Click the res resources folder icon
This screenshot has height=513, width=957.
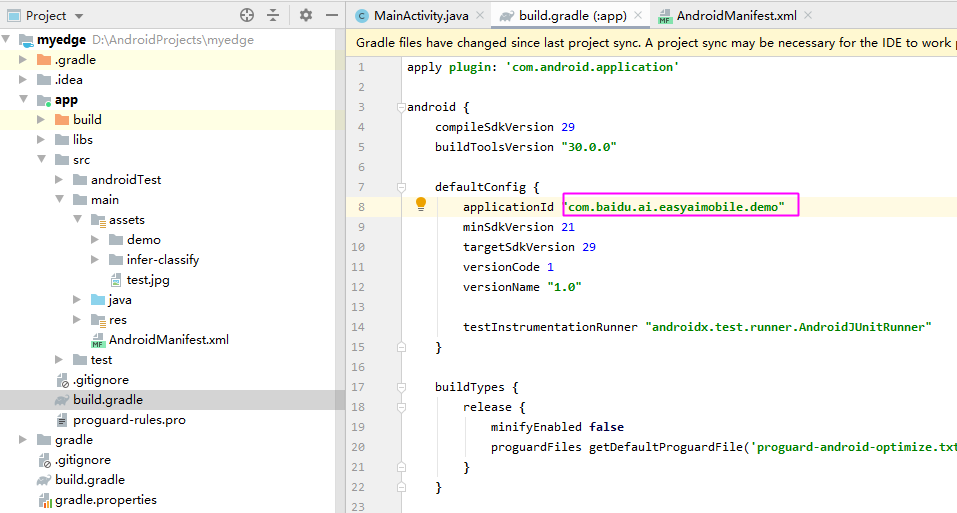(x=98, y=320)
